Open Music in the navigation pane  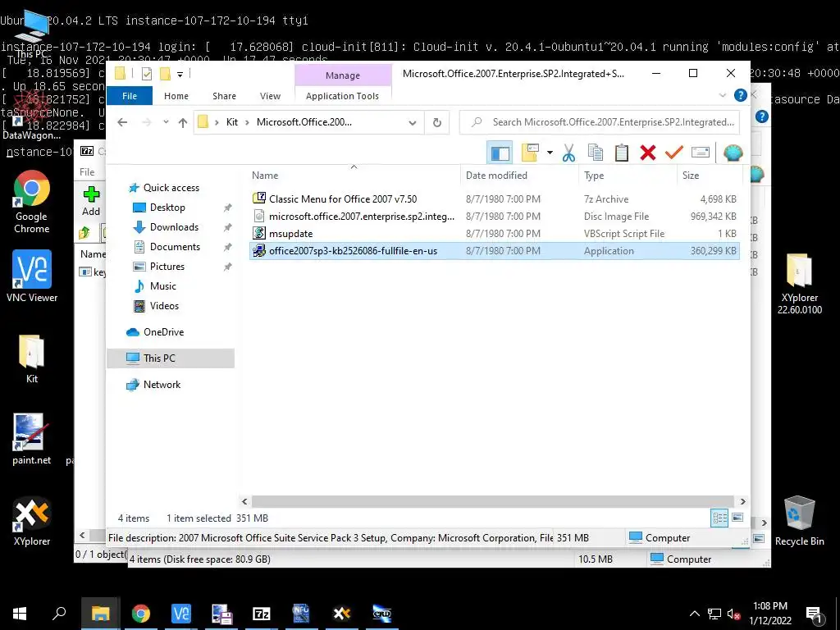coord(162,286)
